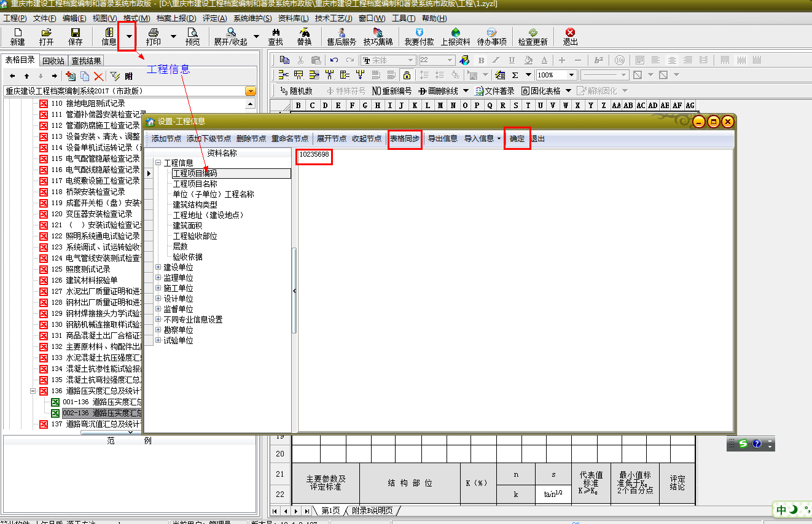Expand the 建设单位 tree node
The width and height of the screenshot is (812, 524).
tap(158, 268)
